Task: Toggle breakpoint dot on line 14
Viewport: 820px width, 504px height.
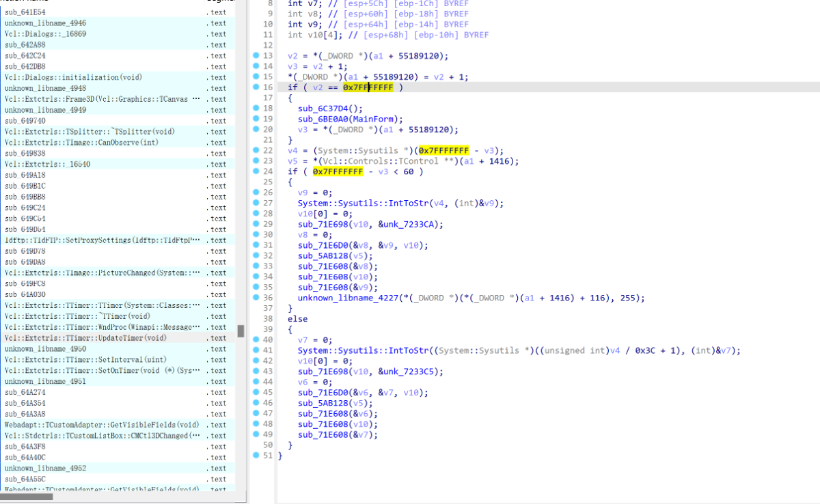Action: click(256, 66)
